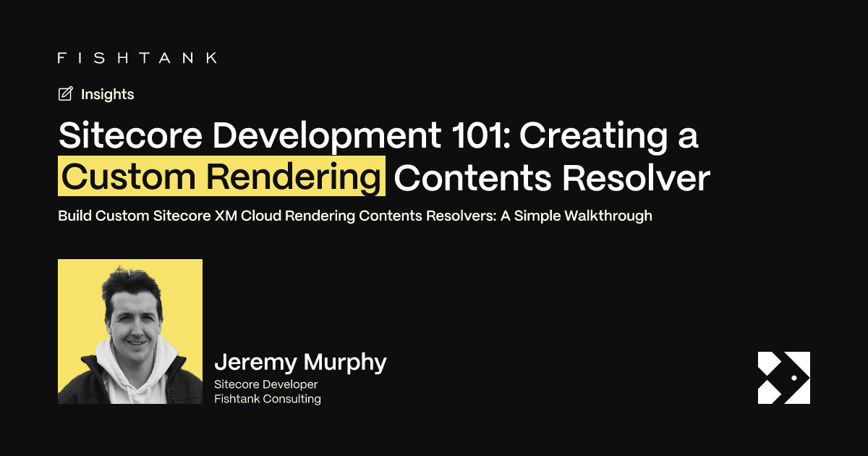The height and width of the screenshot is (456, 868).
Task: Click 'Sitecore Development 101: Creating a' heading
Action: [x=378, y=135]
